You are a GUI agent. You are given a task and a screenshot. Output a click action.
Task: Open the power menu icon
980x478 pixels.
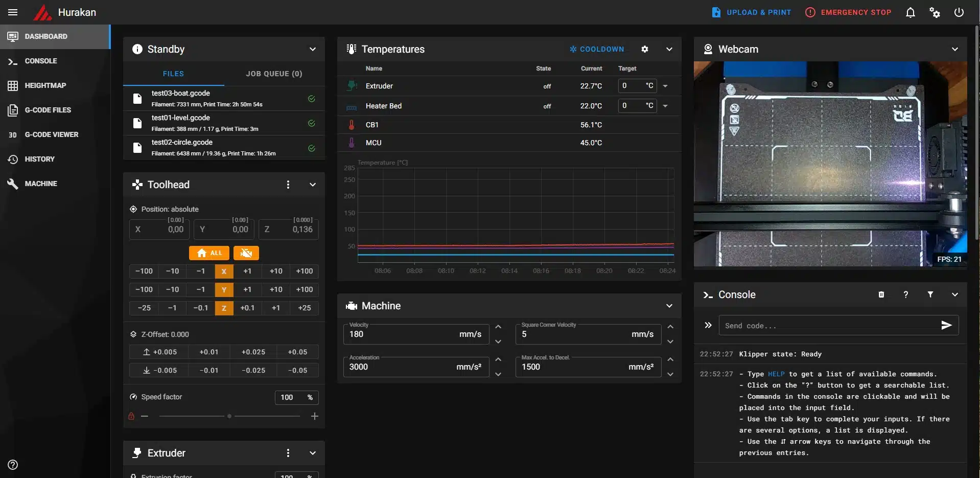[959, 12]
